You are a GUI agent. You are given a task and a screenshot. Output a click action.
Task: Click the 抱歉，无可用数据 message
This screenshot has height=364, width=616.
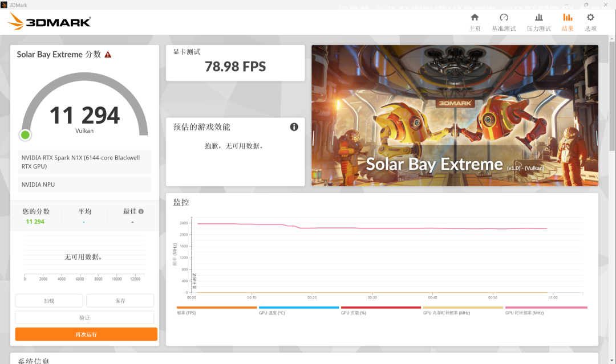tap(234, 146)
